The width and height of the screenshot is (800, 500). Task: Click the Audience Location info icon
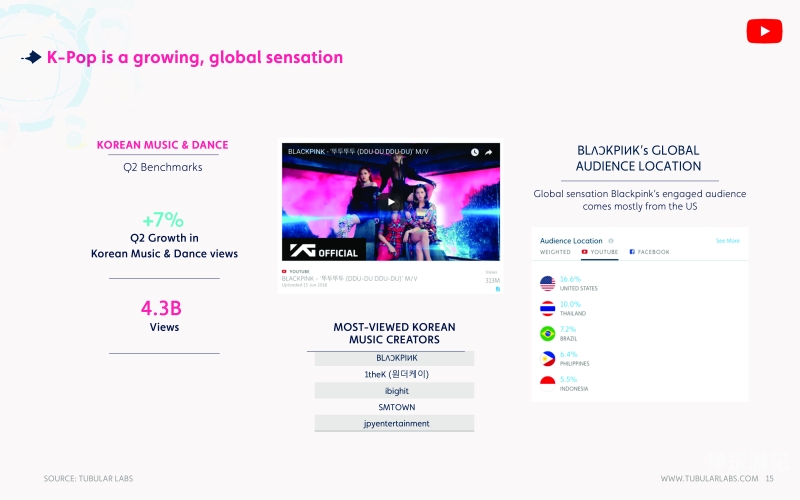[x=611, y=241]
